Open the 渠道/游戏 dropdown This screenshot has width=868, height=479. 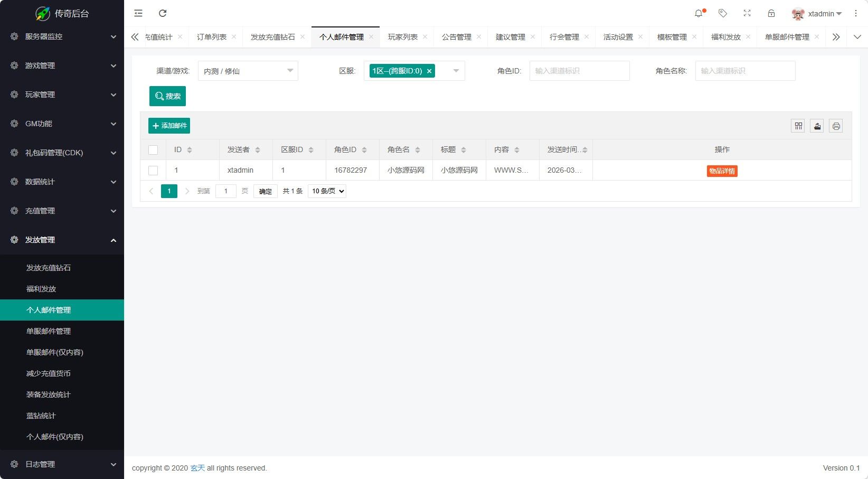point(247,70)
